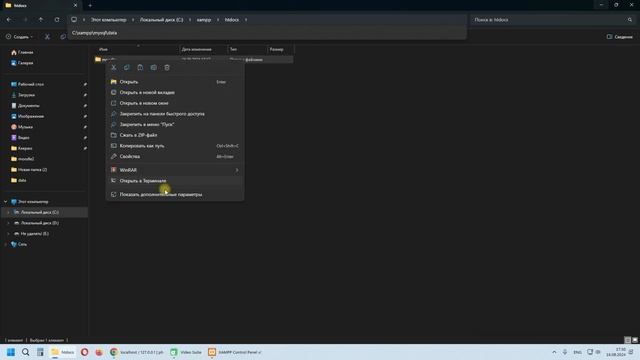Screen dimensions: 640x360
Task: Sort by the Дата изменения column header
Action: point(196,49)
